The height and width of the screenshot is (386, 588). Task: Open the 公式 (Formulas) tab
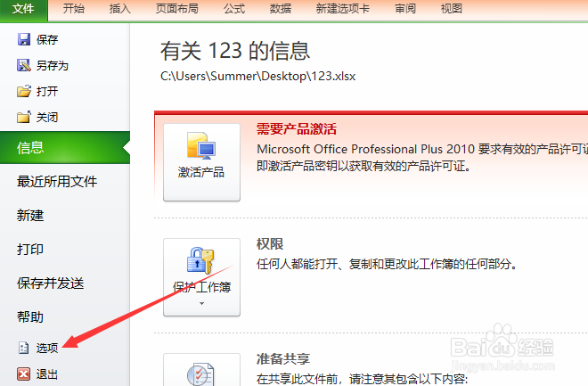point(234,9)
